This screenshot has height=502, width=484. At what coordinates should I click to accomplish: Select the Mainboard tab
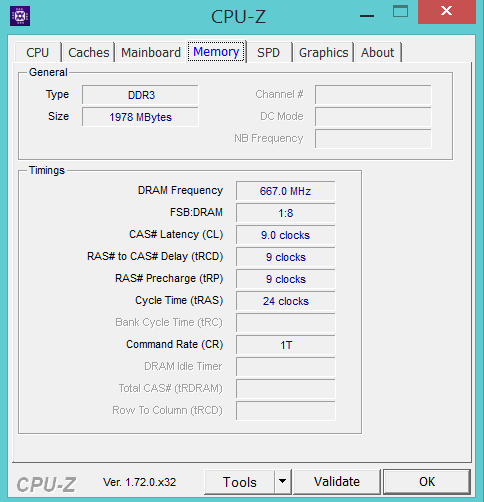[x=151, y=52]
